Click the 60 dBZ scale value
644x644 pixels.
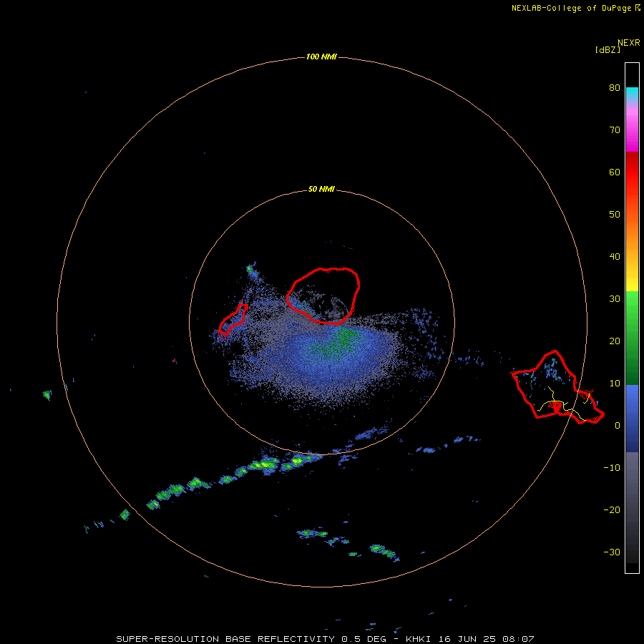[615, 172]
